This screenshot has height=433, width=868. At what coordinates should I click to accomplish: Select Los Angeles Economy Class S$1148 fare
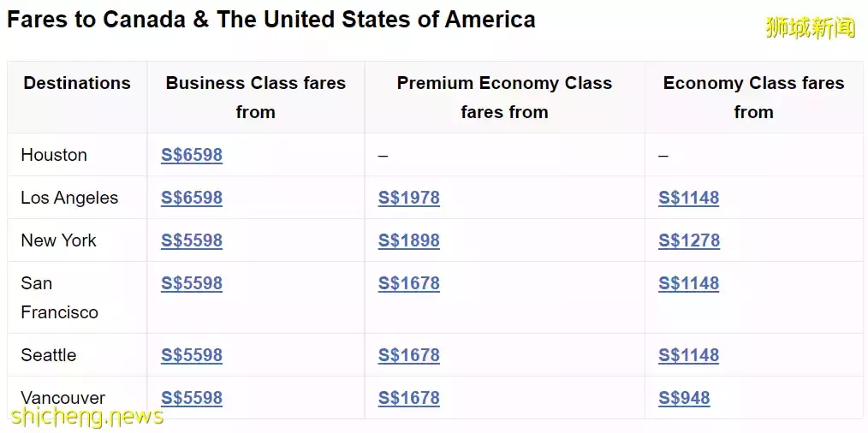[x=689, y=198]
